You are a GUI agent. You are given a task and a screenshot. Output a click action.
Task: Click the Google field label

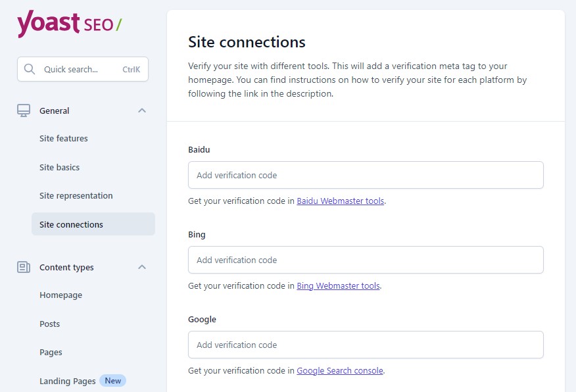[x=202, y=319]
